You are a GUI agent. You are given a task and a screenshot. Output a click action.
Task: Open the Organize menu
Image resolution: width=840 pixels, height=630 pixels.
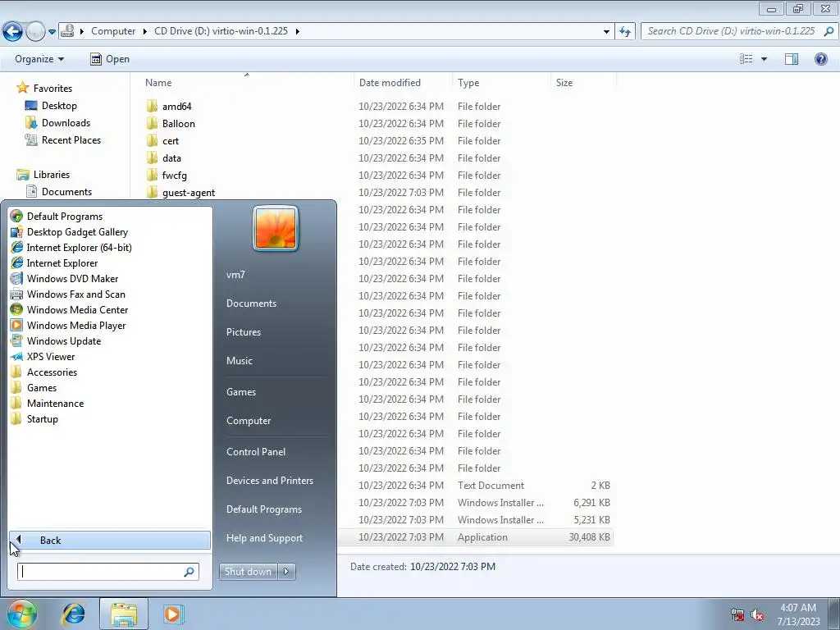pyautogui.click(x=39, y=59)
